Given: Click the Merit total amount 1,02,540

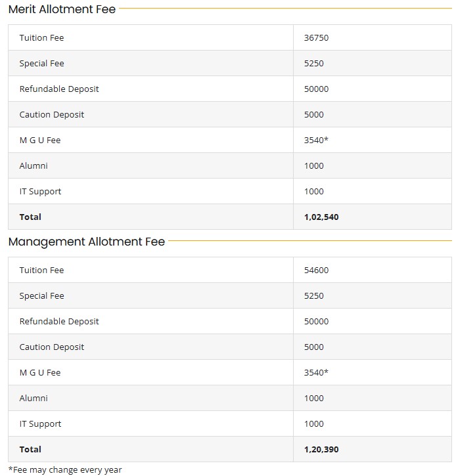Looking at the screenshot, I should (321, 217).
